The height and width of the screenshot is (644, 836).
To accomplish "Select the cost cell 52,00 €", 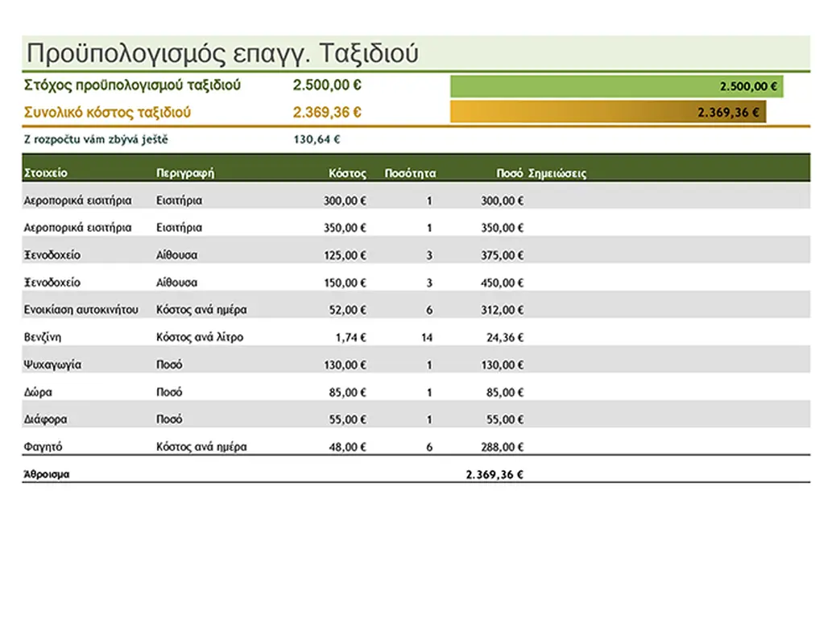I will point(348,310).
